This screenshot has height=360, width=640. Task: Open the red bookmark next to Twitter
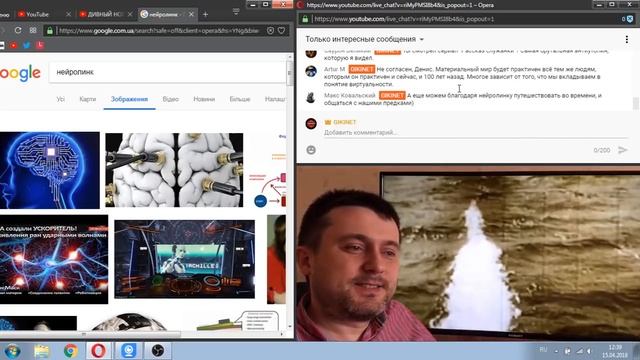tap(40, 45)
